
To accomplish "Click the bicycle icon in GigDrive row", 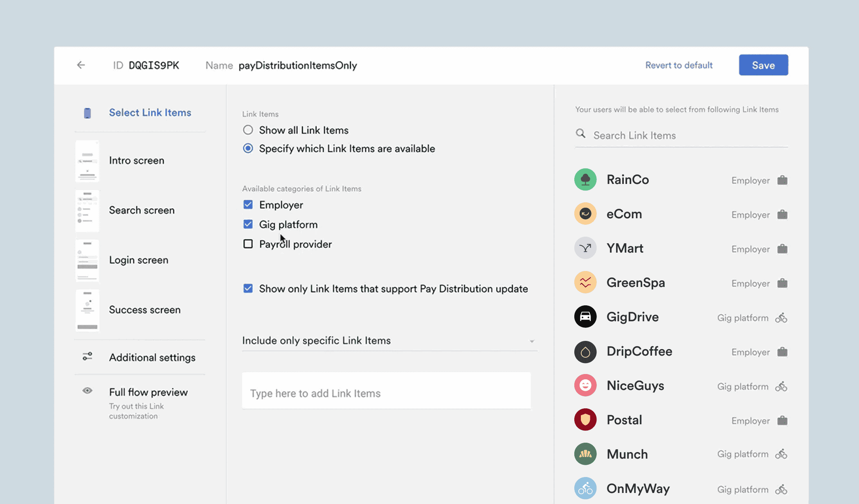I will (781, 318).
